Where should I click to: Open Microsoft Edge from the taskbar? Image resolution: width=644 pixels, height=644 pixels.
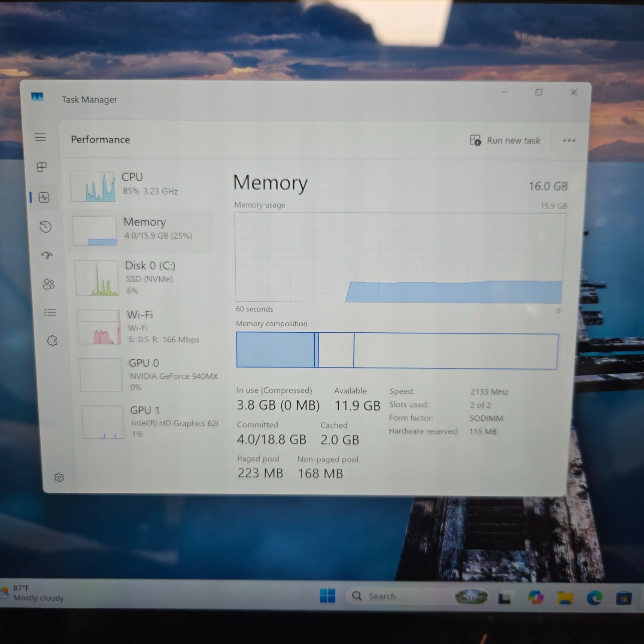(x=594, y=598)
